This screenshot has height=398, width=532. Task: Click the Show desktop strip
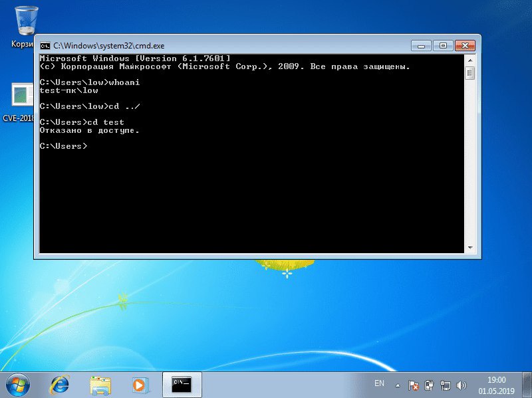pos(527,385)
